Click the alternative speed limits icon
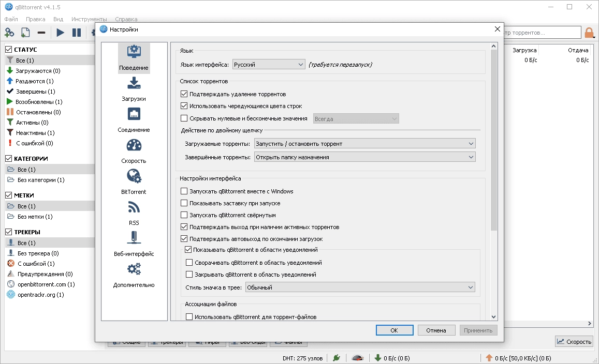The width and height of the screenshot is (599, 364). 358,358
